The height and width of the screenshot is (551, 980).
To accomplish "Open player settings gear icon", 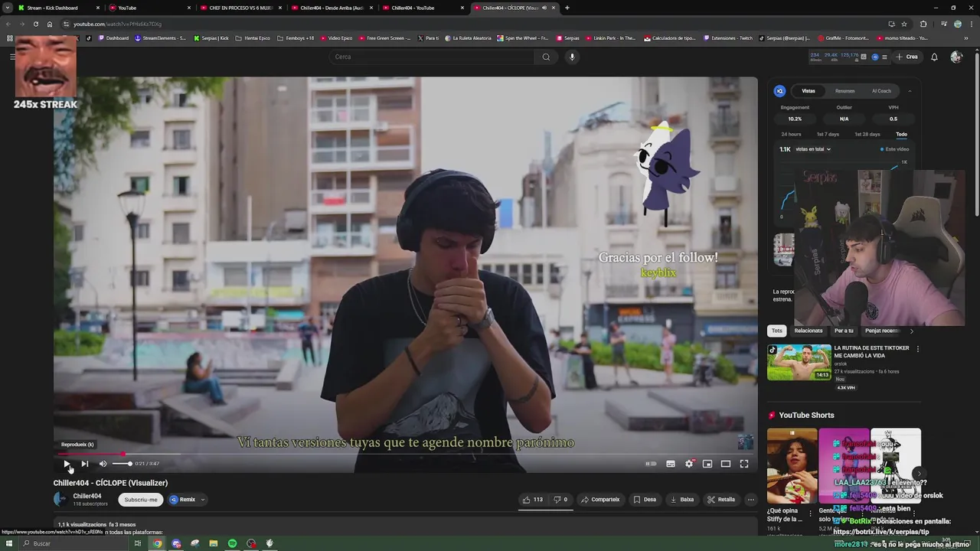I will pos(689,464).
